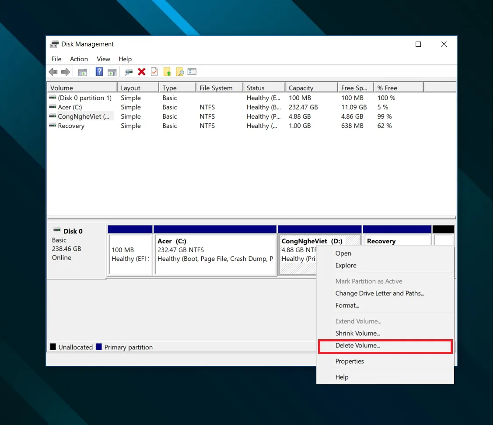
Task: Open the View menu
Action: click(103, 59)
